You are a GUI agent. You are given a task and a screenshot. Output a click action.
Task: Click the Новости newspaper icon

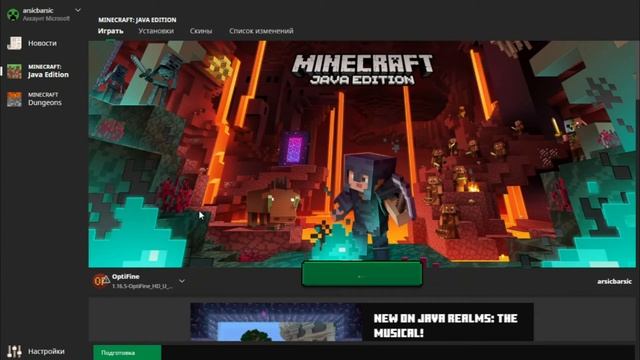click(14, 43)
